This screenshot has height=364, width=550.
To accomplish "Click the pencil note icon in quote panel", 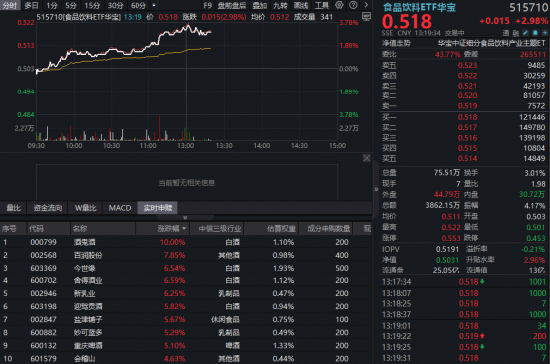I will [525, 33].
